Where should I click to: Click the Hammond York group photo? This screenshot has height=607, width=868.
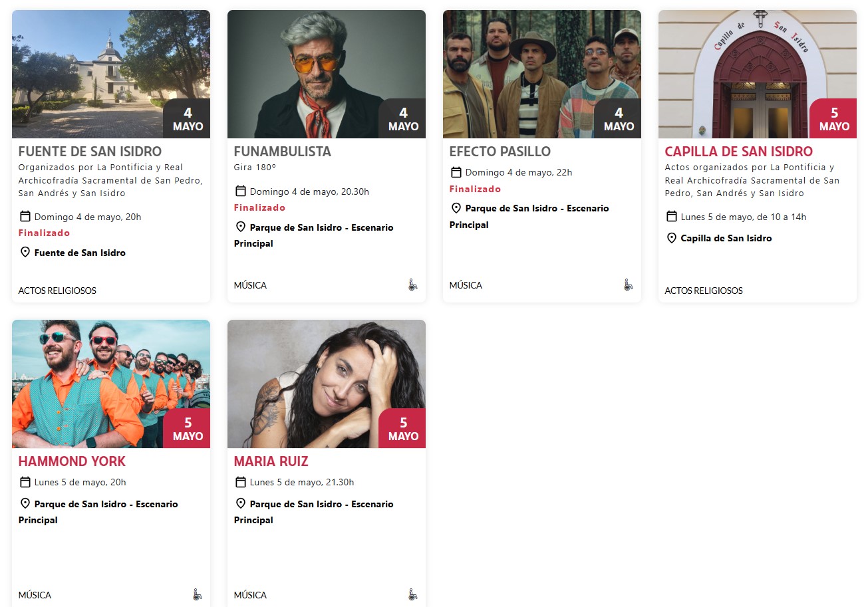(111, 384)
